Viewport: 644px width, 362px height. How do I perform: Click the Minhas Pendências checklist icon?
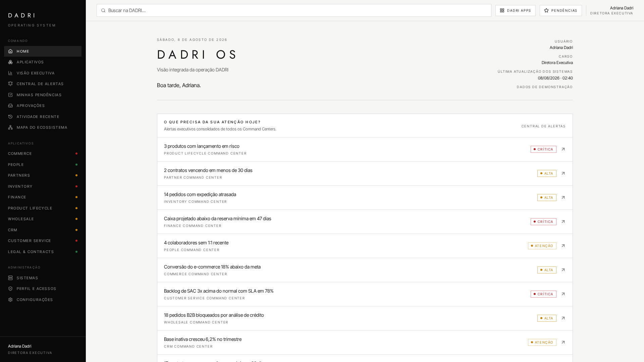pyautogui.click(x=10, y=95)
